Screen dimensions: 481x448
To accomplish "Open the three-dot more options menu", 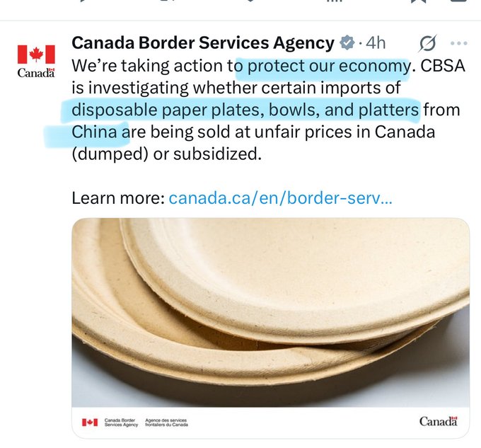I will 458,43.
